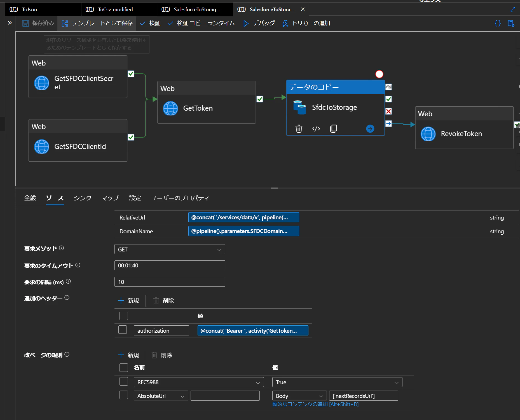Expand the collapsed left sidebar chevron
Viewport: 520px width, 420px height.
point(10,23)
